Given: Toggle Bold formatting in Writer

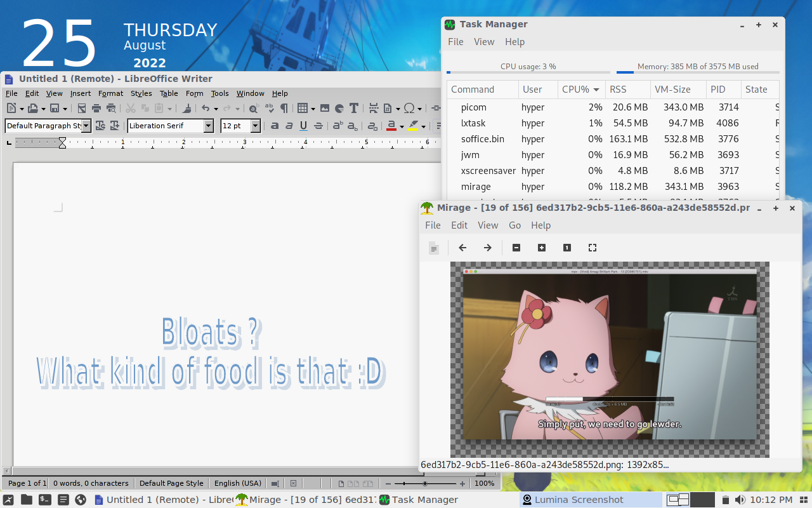Looking at the screenshot, I should 275,126.
